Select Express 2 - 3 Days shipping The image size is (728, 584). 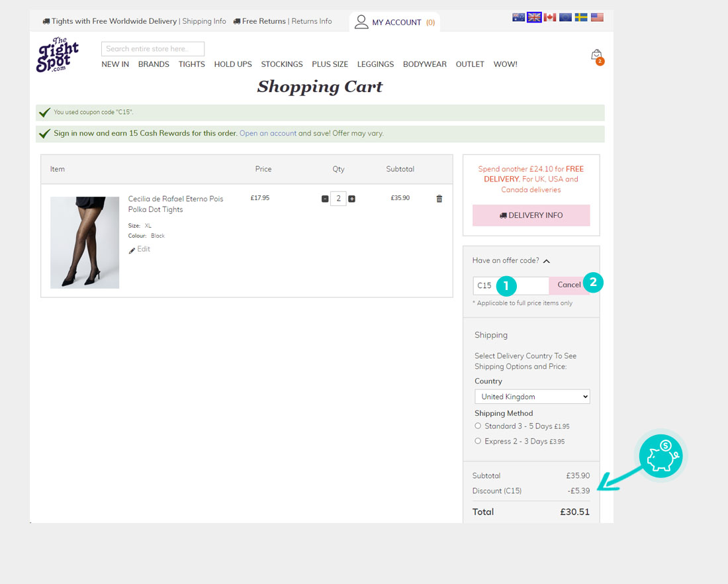click(478, 441)
